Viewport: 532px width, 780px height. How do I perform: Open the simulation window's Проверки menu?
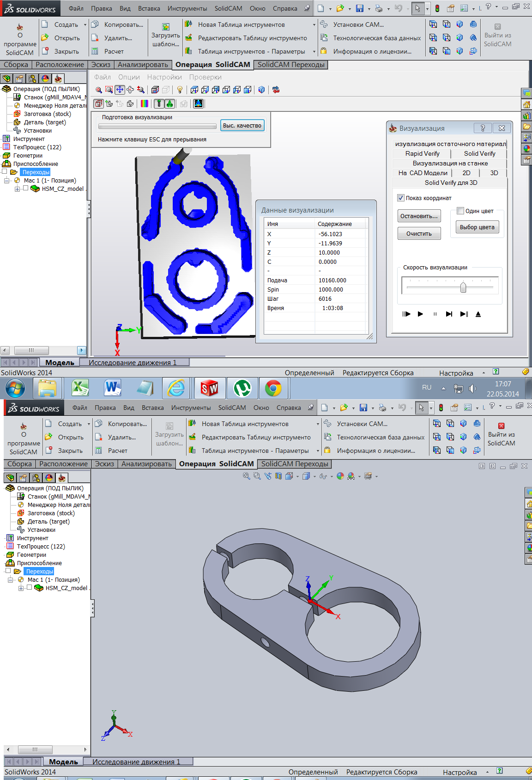click(205, 77)
